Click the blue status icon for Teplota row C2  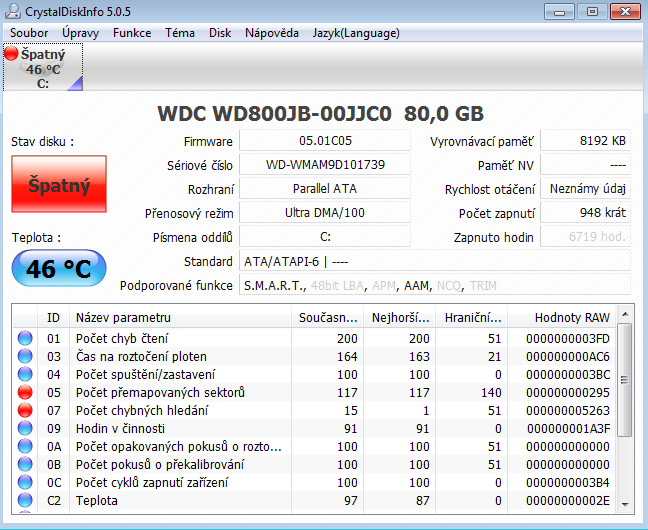click(x=25, y=500)
